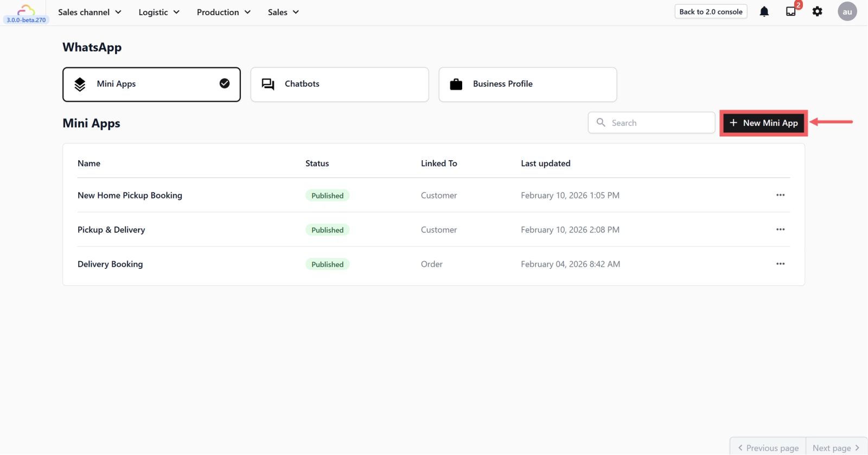Image resolution: width=868 pixels, height=455 pixels.
Task: Expand the Production menu
Action: [224, 12]
